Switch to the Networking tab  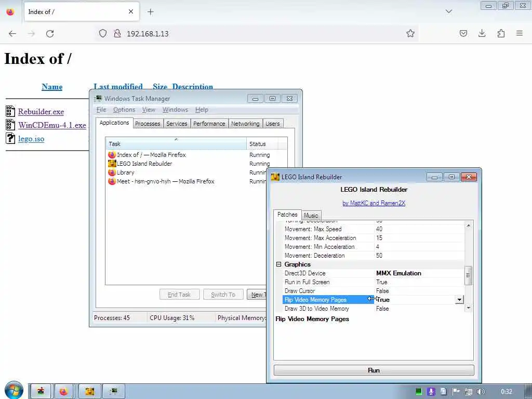245,124
